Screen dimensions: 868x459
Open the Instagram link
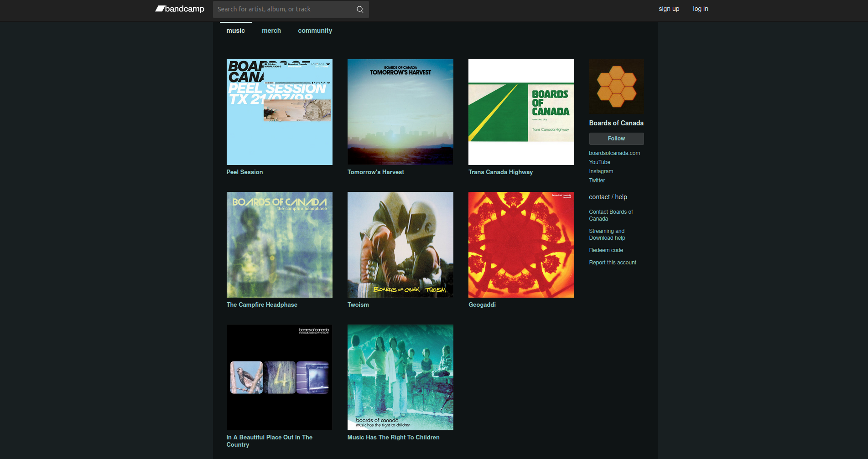601,171
